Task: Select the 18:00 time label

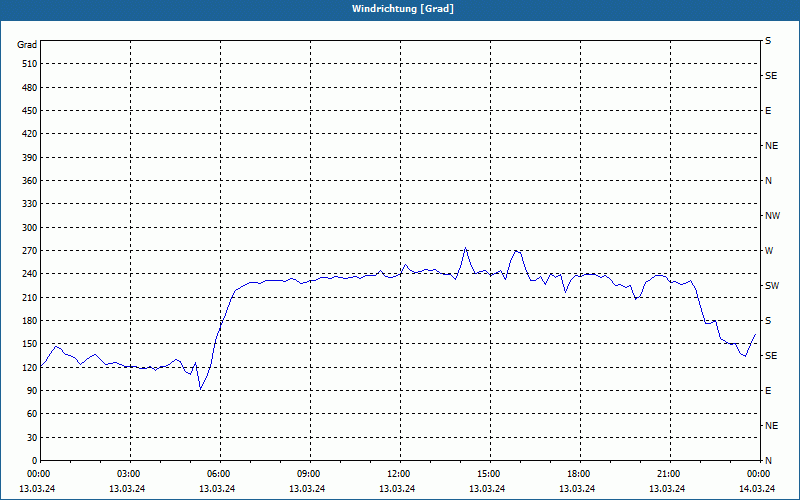Action: click(581, 474)
